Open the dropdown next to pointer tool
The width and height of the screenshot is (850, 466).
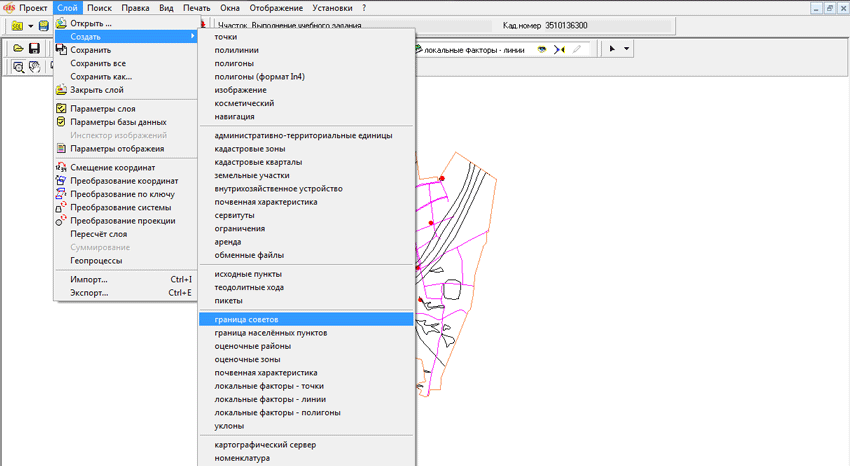pos(626,49)
